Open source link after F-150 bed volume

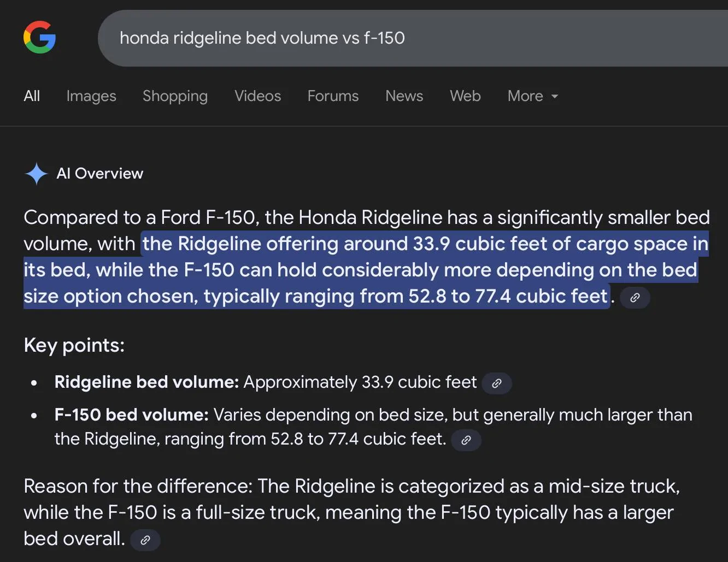(466, 440)
